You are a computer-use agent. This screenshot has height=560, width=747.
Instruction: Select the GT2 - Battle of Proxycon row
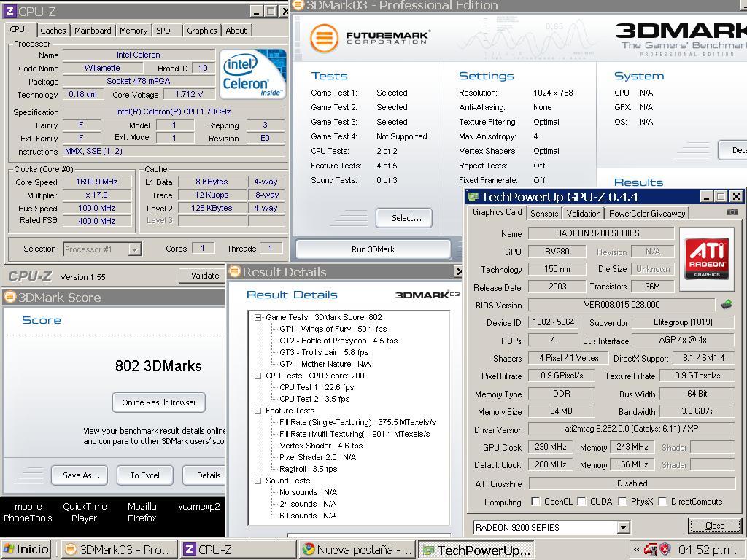[338, 341]
